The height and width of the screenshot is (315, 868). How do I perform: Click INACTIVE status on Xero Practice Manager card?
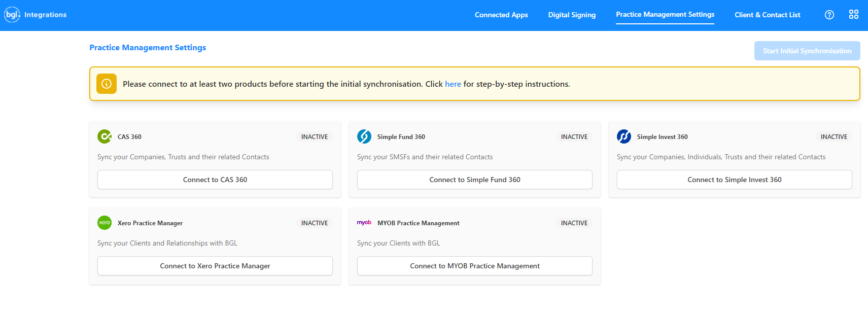point(315,223)
